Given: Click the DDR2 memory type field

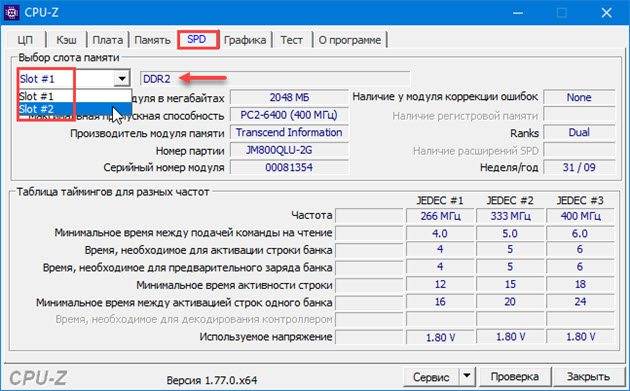Looking at the screenshot, I should 275,79.
